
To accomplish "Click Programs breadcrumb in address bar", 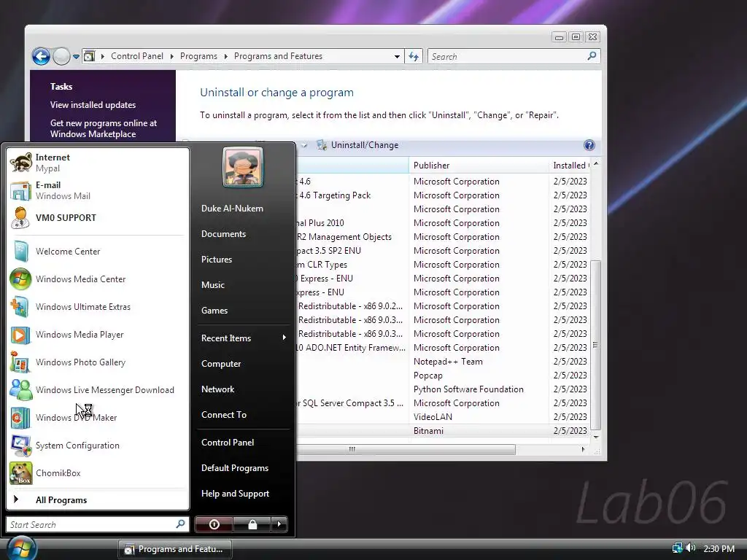I will [x=198, y=56].
